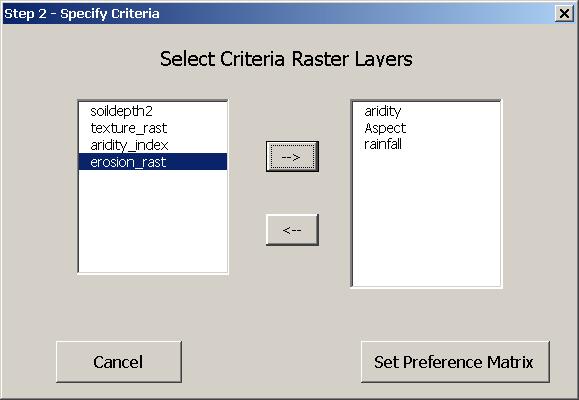Select rainfall in the chosen criteria list

coord(426,144)
